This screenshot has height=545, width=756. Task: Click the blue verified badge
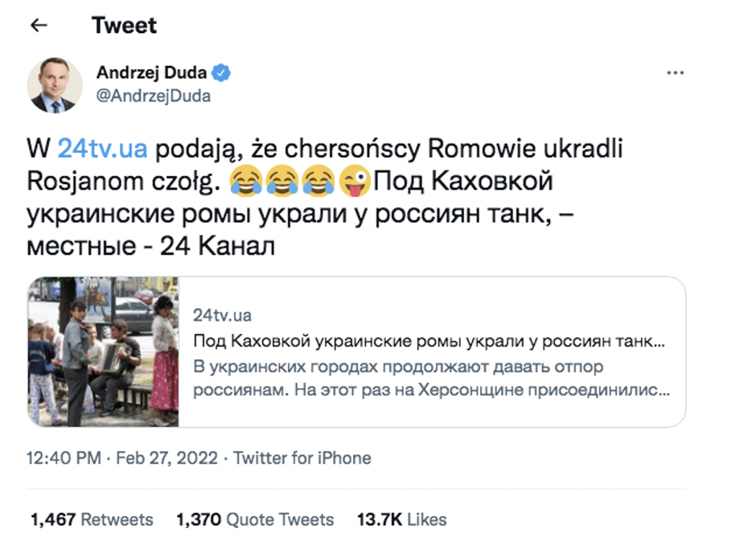(x=222, y=73)
